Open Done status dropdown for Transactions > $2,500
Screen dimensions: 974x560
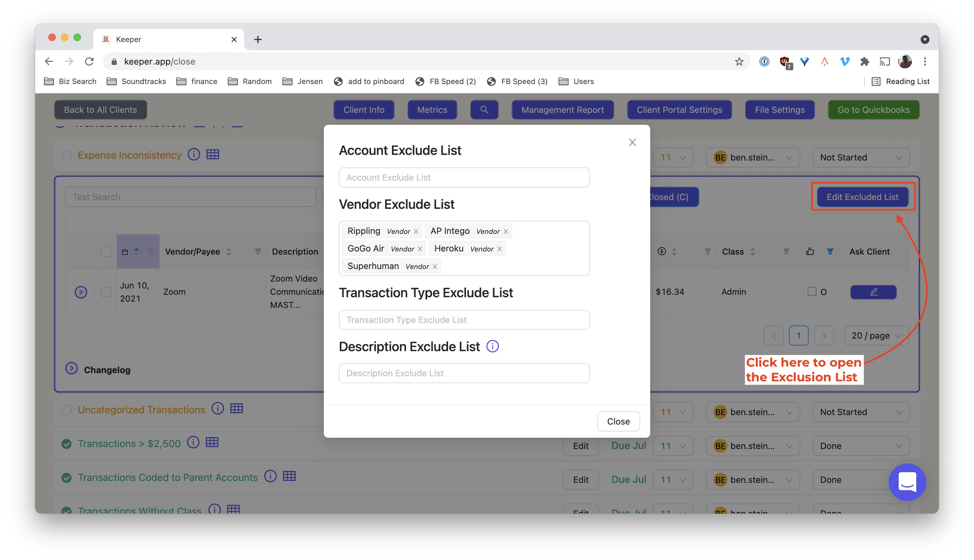(x=861, y=446)
